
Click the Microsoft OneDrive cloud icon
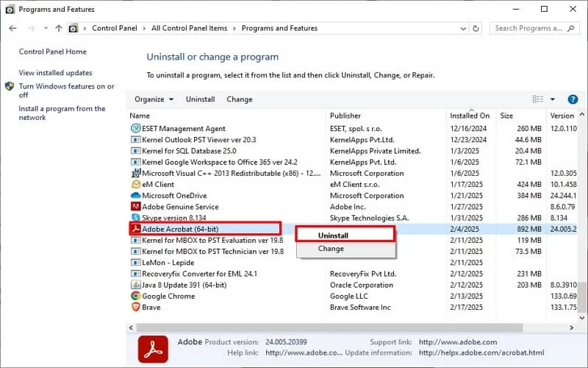pos(135,195)
